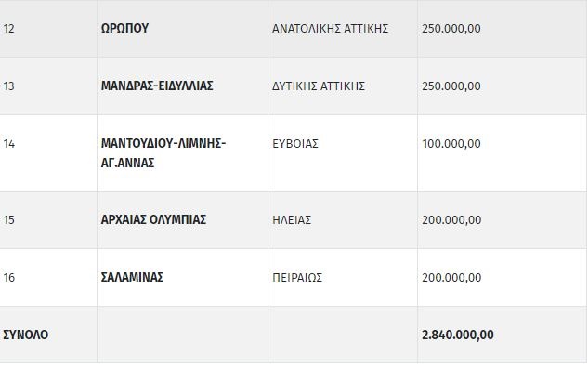This screenshot has height=369, width=588.
Task: Select the 2.840.000,00 total amount
Action: coord(458,335)
